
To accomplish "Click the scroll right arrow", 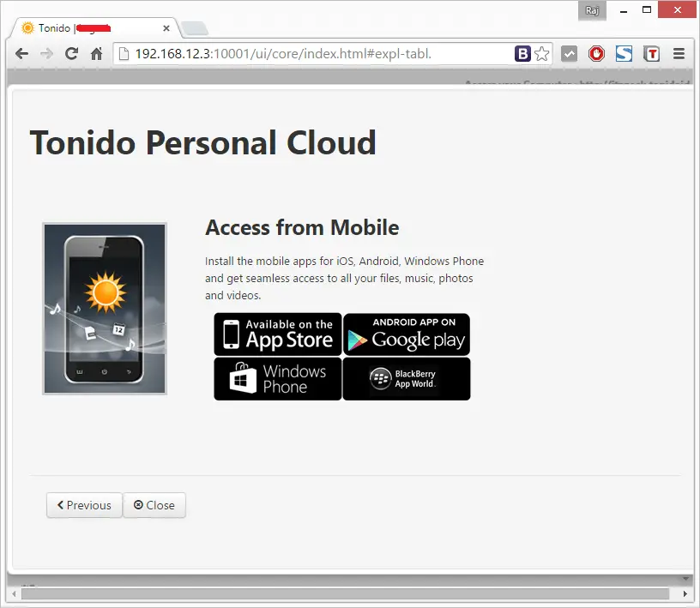I will 685,593.
